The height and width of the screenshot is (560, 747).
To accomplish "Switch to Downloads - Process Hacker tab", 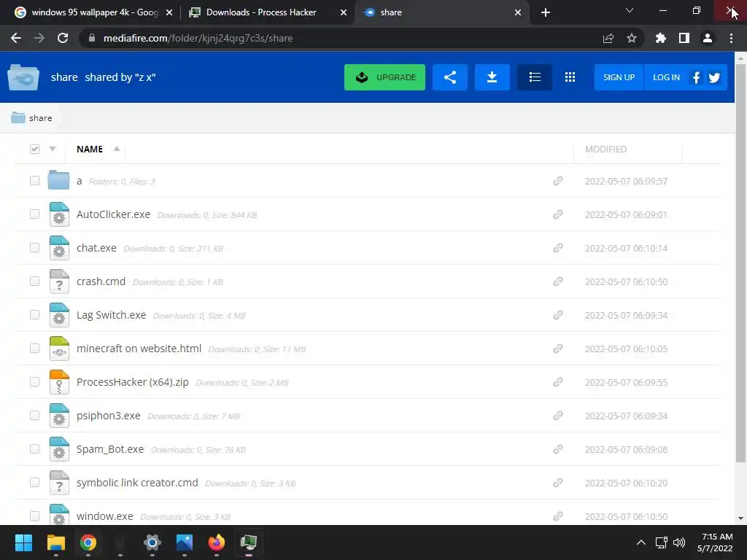I will pyautogui.click(x=267, y=12).
